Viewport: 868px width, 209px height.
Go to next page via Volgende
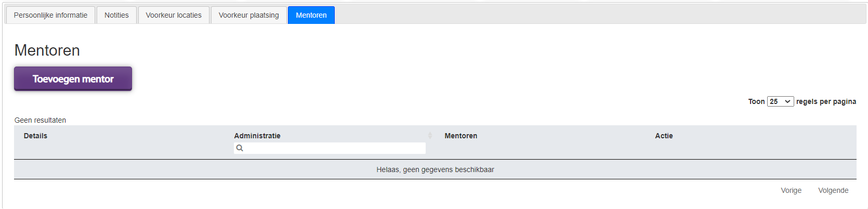coord(833,190)
